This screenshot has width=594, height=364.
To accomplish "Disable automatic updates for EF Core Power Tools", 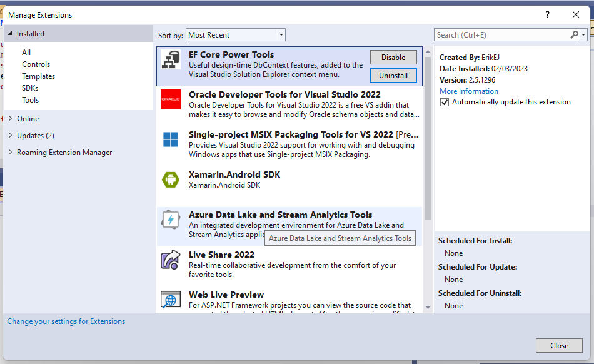I will 446,101.
